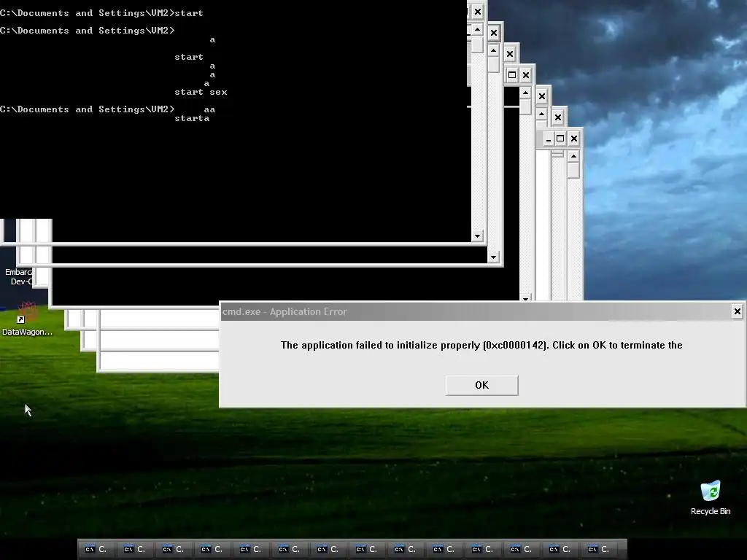
Task: Maximize the rearmost window showing all three buttons
Action: (x=560, y=139)
